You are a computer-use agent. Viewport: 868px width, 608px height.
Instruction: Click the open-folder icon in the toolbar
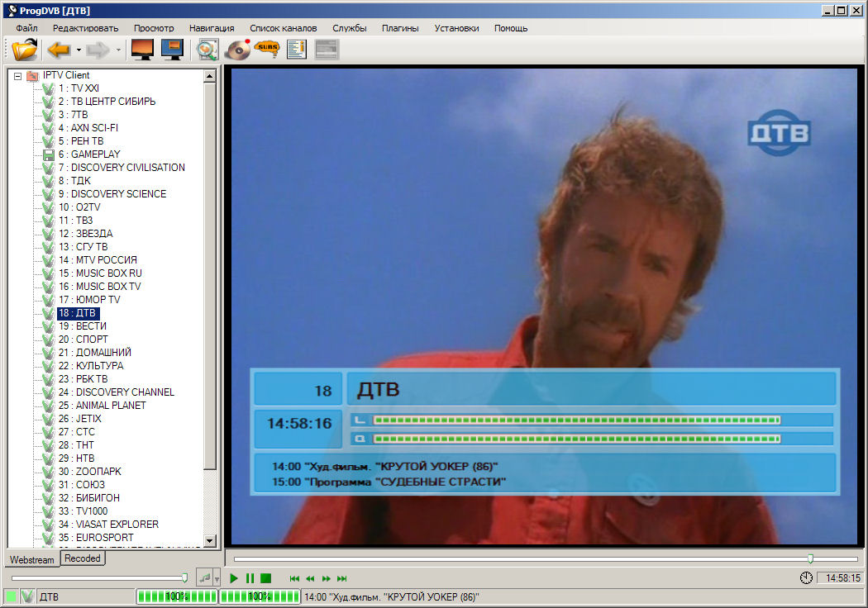[24, 50]
